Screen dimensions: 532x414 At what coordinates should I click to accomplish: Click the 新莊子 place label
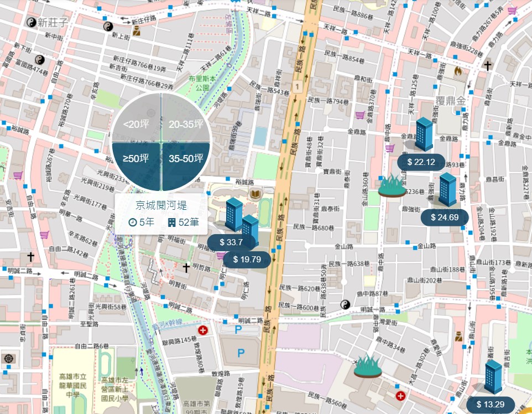[53, 22]
